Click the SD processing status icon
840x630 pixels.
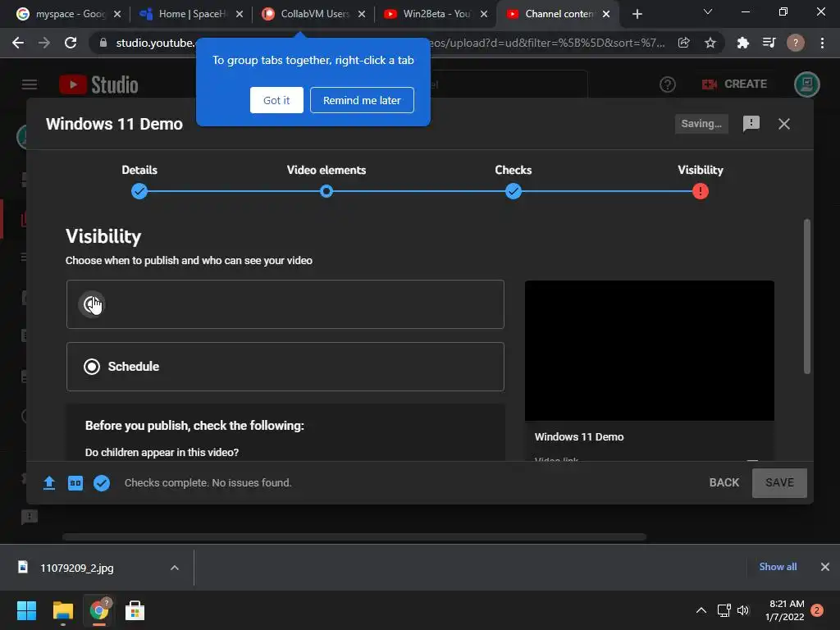click(x=75, y=482)
